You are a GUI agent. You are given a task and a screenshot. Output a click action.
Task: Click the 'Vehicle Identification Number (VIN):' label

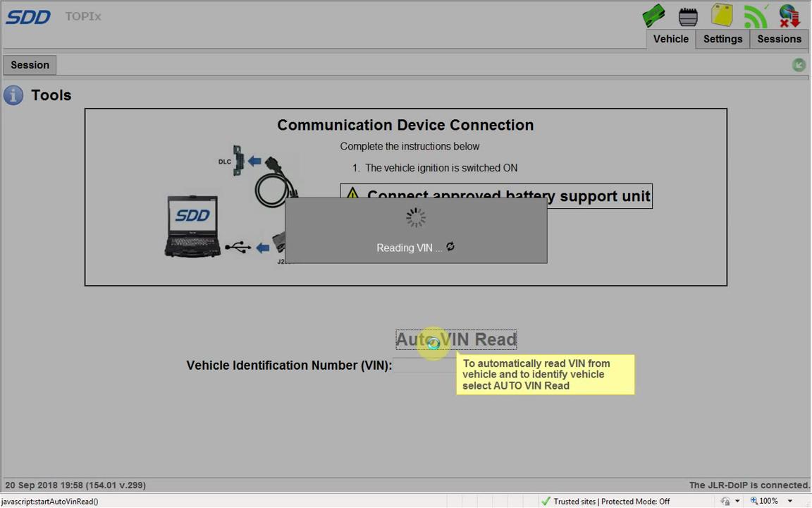(289, 365)
